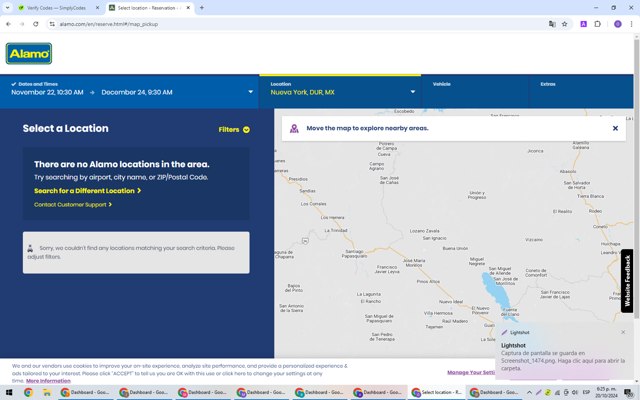
Task: Click the Alamo logo
Action: click(x=29, y=53)
